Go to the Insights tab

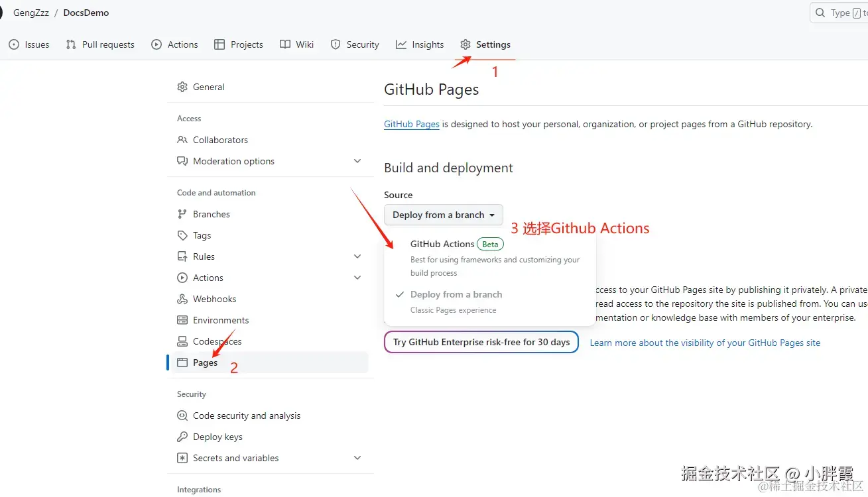pyautogui.click(x=420, y=44)
